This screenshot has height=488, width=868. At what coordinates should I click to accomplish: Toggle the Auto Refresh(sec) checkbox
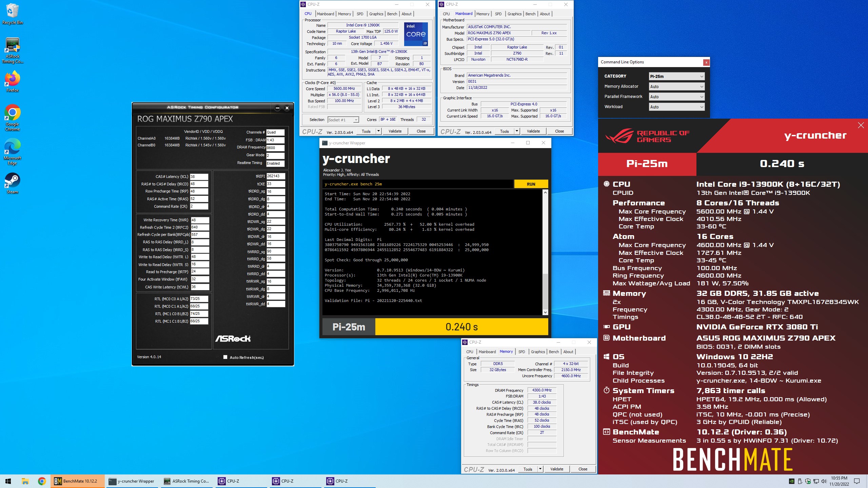coord(225,357)
